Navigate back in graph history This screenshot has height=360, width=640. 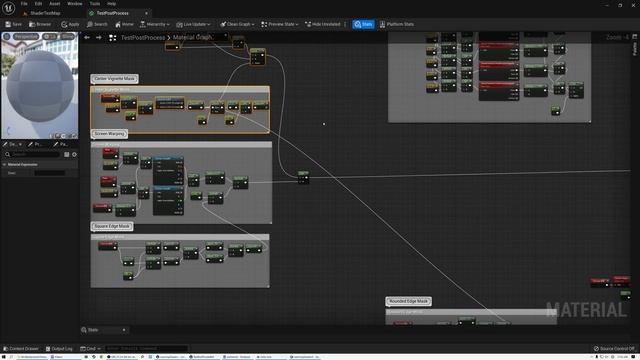coord(87,38)
